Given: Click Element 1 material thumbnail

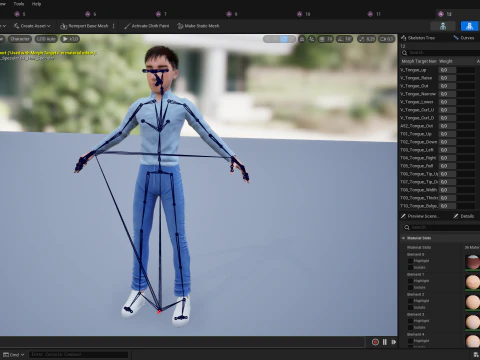Looking at the screenshot, I should coord(473,282).
